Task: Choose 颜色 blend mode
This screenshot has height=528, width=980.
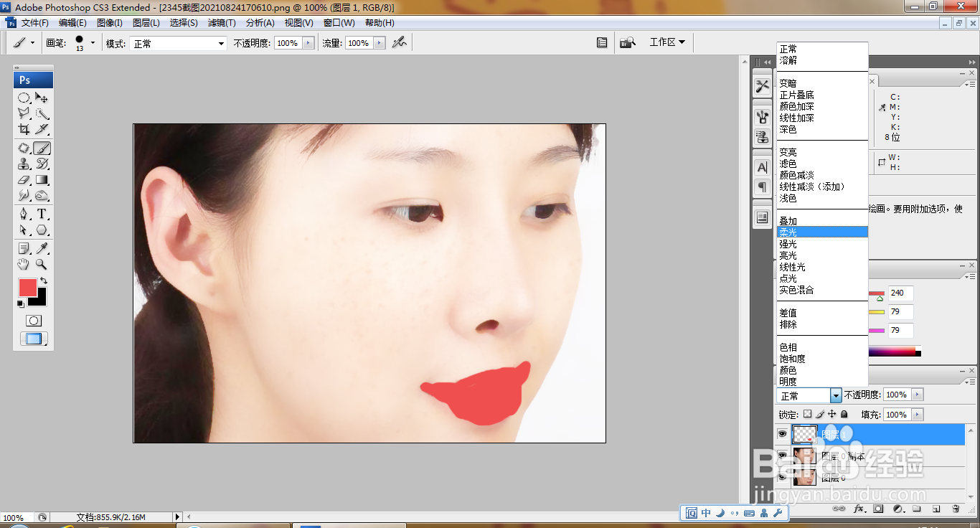Action: [x=822, y=370]
